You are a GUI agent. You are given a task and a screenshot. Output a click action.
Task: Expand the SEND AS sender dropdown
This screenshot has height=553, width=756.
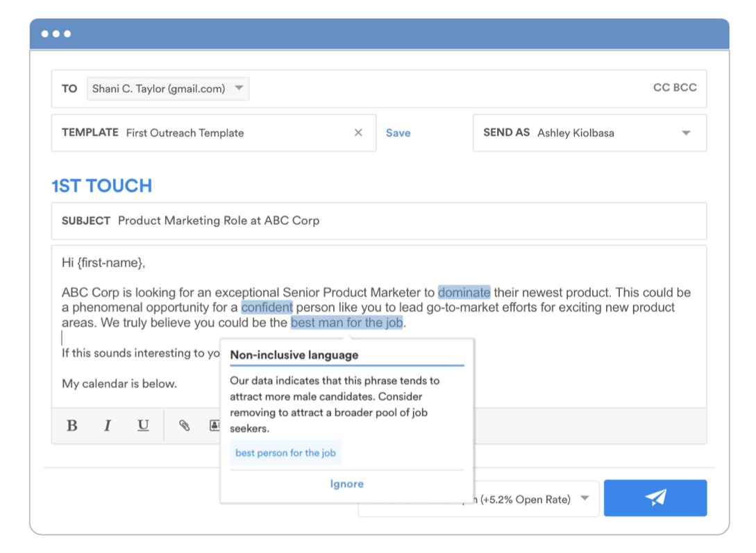(686, 133)
